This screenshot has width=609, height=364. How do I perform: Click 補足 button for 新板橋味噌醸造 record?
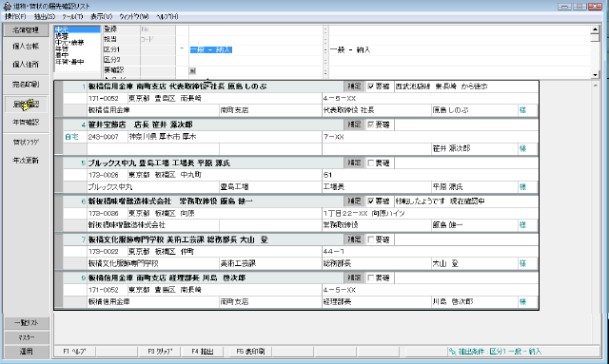point(354,201)
